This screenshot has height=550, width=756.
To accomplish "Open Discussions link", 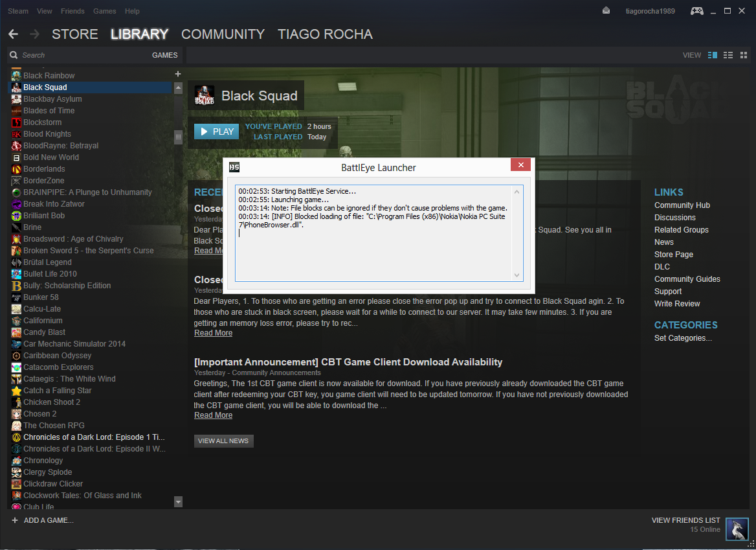I will 675,218.
